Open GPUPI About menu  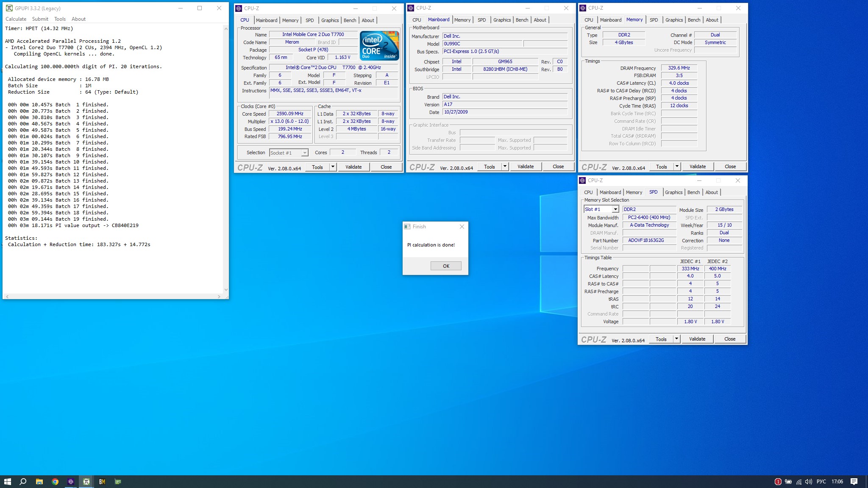tap(78, 19)
